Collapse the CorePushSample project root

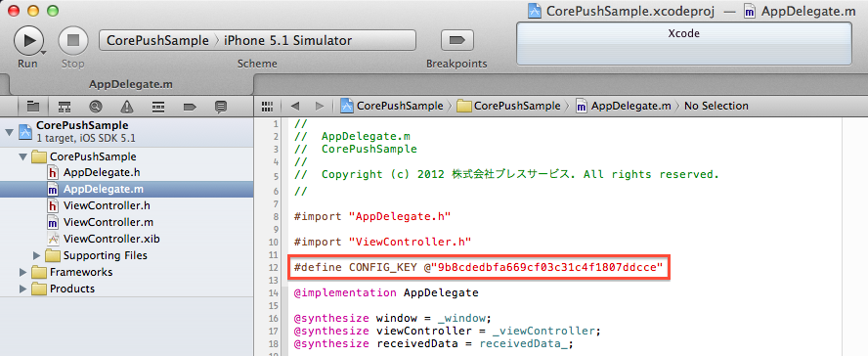point(9,132)
